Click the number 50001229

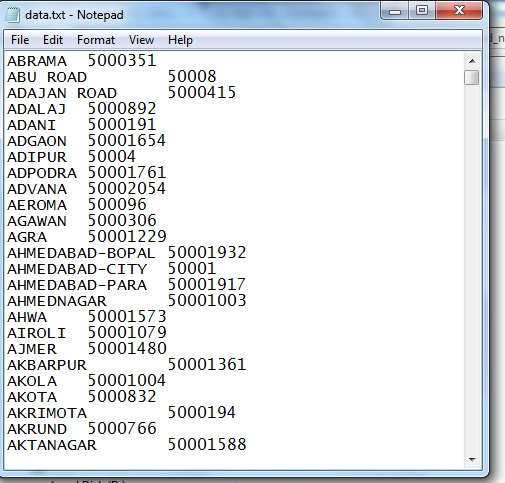(x=127, y=237)
